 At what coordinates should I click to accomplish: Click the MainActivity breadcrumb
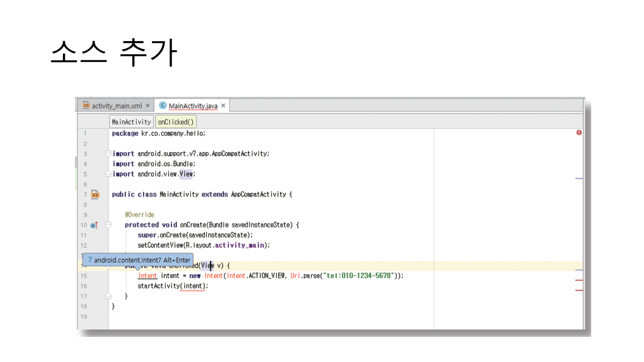coord(131,122)
